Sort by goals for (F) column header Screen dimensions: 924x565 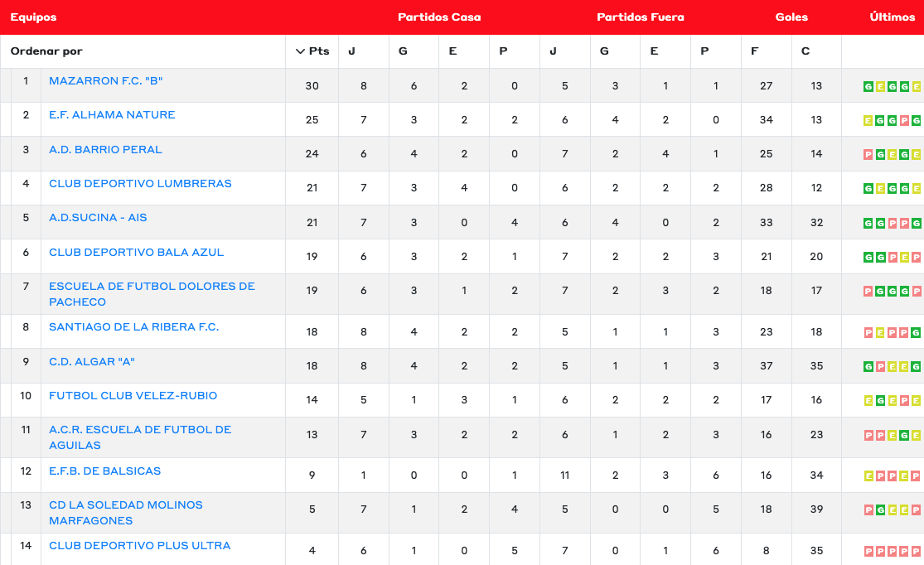[754, 51]
